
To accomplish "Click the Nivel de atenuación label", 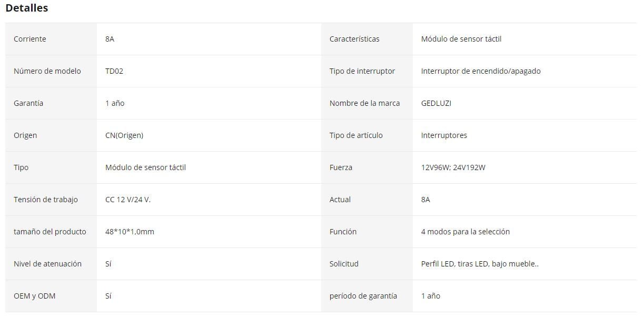I will click(x=47, y=264).
